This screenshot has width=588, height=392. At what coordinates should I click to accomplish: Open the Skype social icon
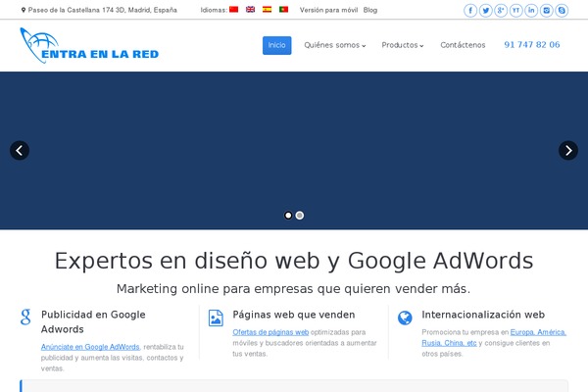tap(562, 11)
